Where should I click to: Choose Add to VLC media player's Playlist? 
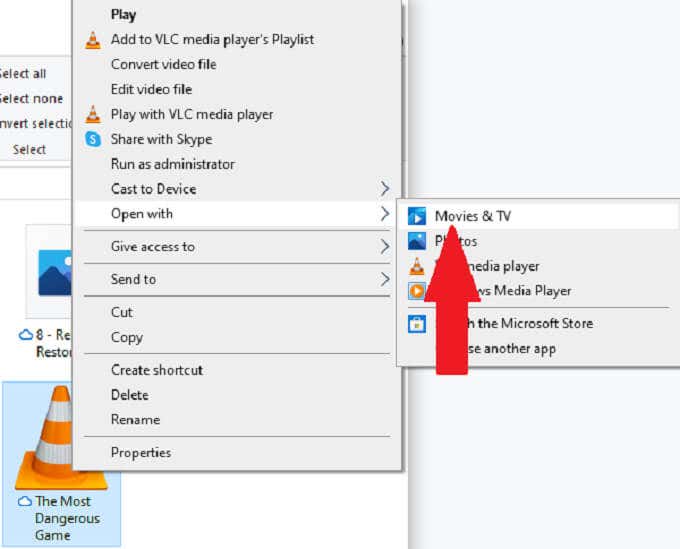pyautogui.click(x=238, y=39)
